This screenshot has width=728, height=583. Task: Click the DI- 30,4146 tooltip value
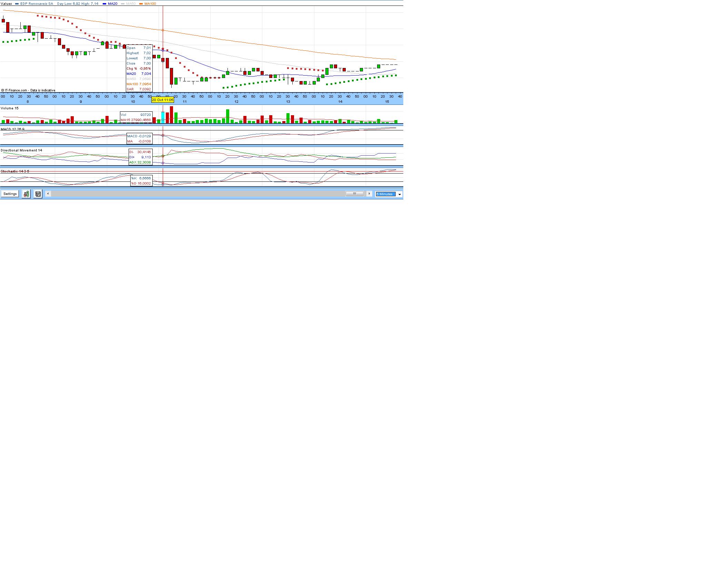140,152
